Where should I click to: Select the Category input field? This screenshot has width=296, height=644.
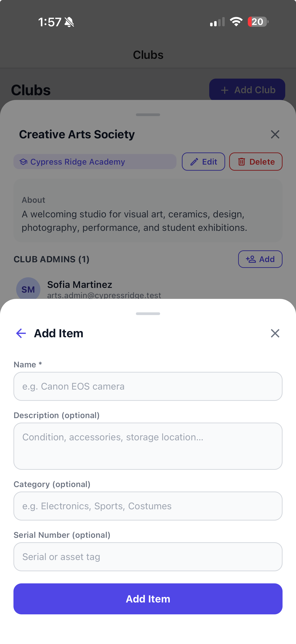[148, 506]
